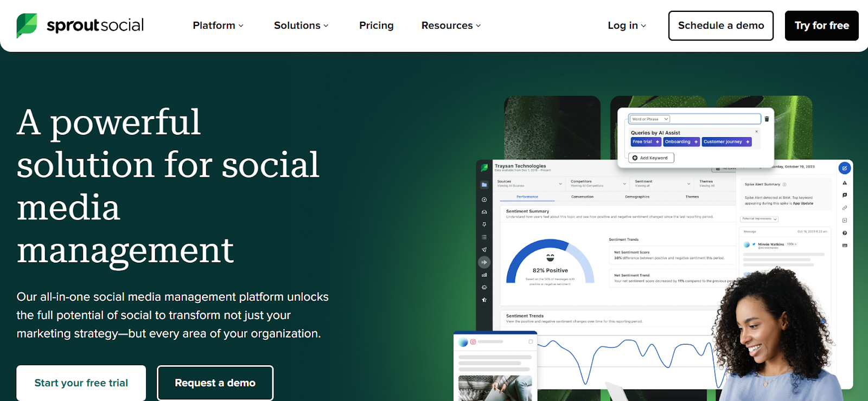The width and height of the screenshot is (868, 401).
Task: Click the speech bubble icon in right rail
Action: point(845,195)
